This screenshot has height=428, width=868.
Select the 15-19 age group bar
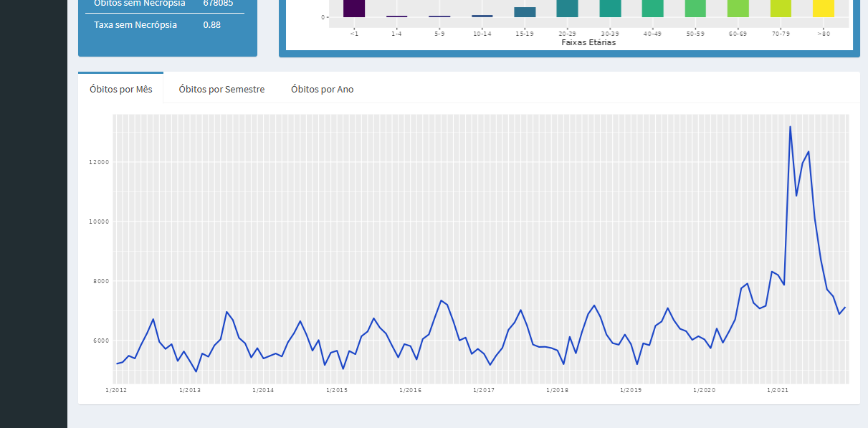(x=525, y=12)
